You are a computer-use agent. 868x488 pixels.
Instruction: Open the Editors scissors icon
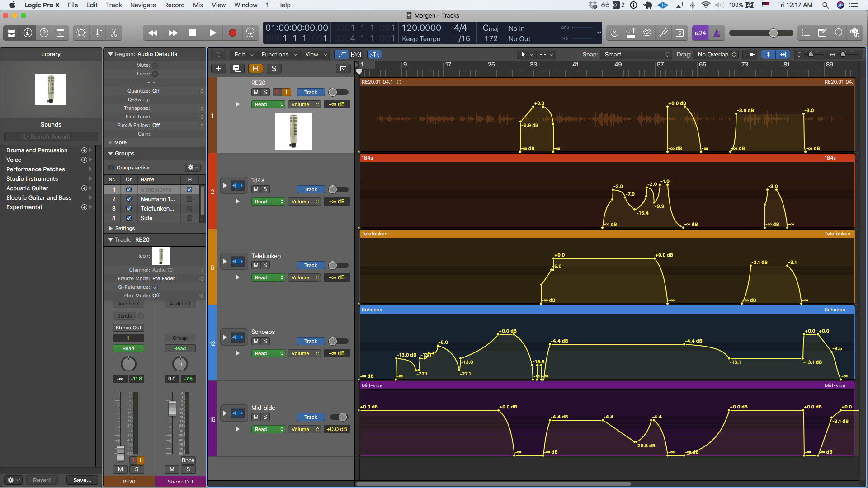pyautogui.click(x=114, y=33)
